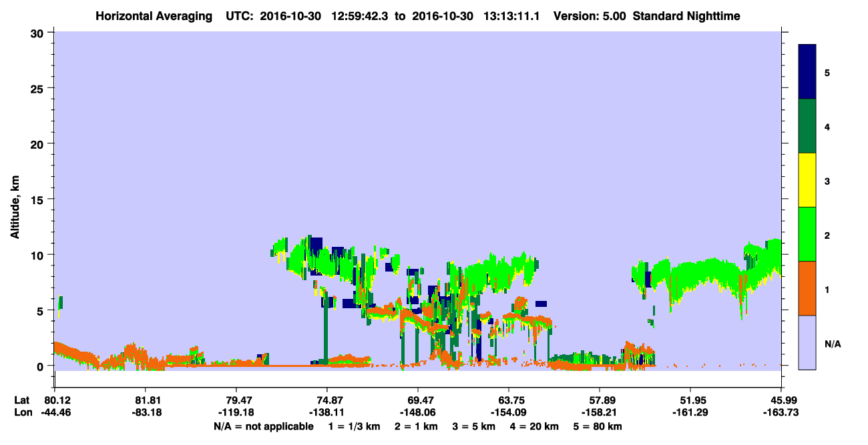Click the bright green colorbar segment labeled 2
This screenshot has width=868, height=445.
(x=807, y=234)
